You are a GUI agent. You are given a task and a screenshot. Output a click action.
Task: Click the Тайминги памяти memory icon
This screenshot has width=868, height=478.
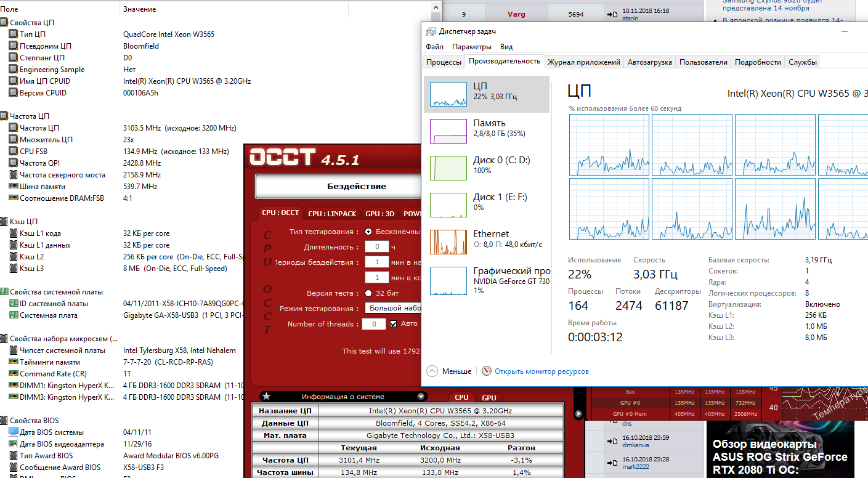[x=14, y=362]
